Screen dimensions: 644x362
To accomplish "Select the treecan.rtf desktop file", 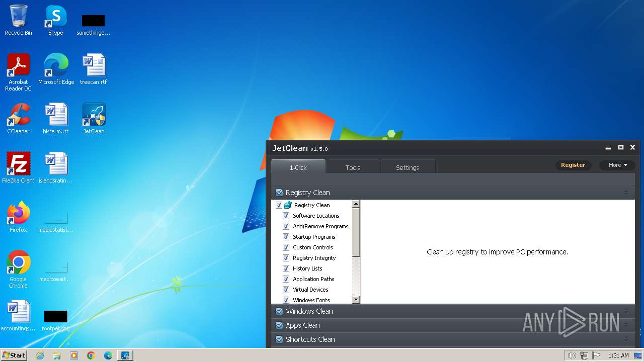I will pyautogui.click(x=94, y=69).
